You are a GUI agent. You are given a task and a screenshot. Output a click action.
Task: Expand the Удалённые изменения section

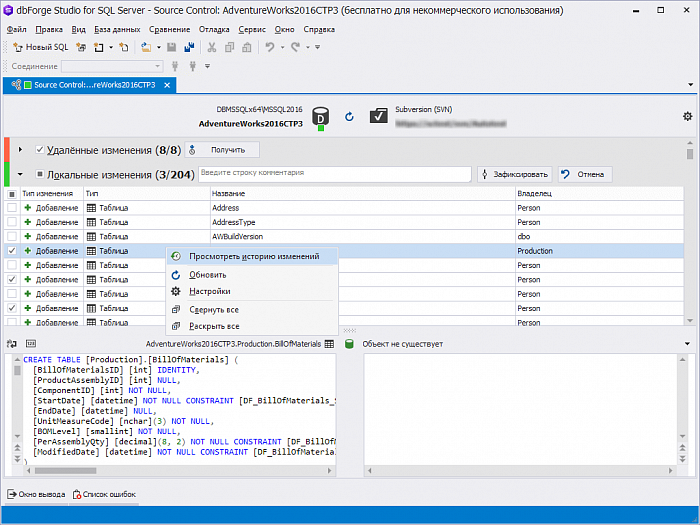pos(20,150)
